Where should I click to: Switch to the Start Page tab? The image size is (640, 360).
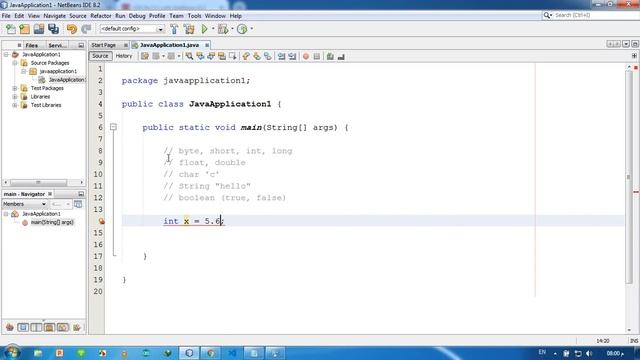tap(104, 45)
